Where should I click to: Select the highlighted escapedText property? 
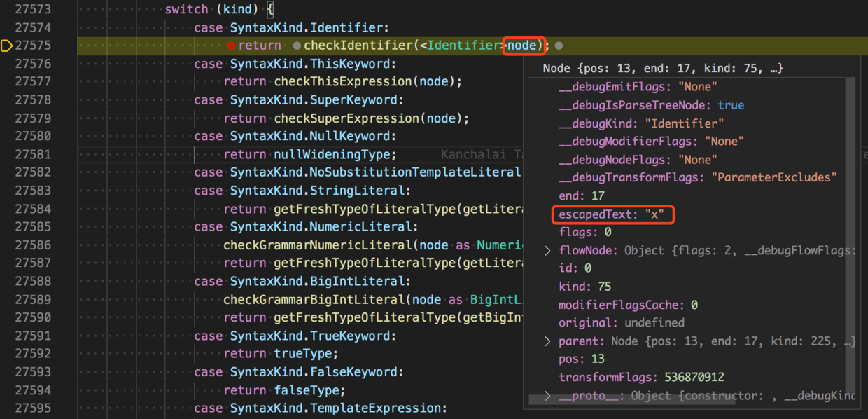(612, 214)
